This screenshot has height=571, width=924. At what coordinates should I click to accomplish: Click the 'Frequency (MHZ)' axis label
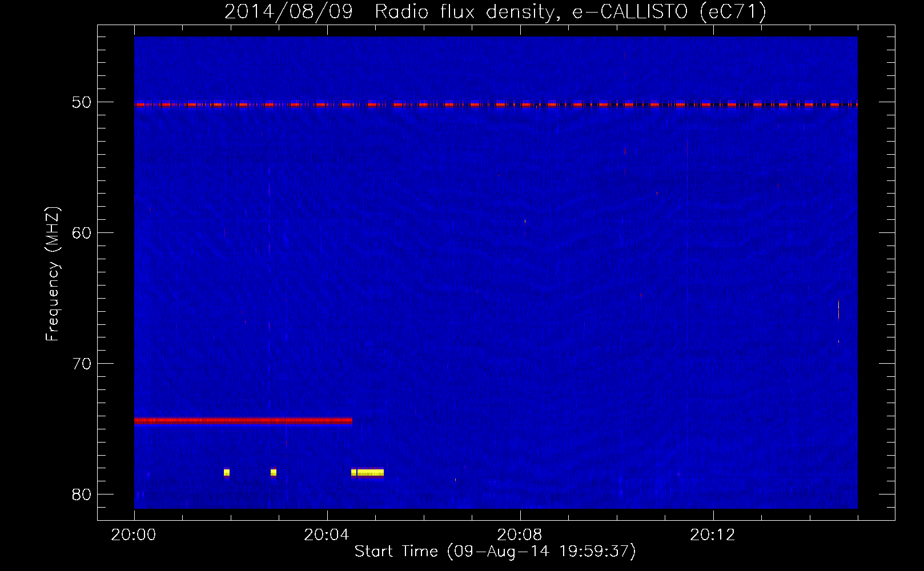(x=53, y=274)
